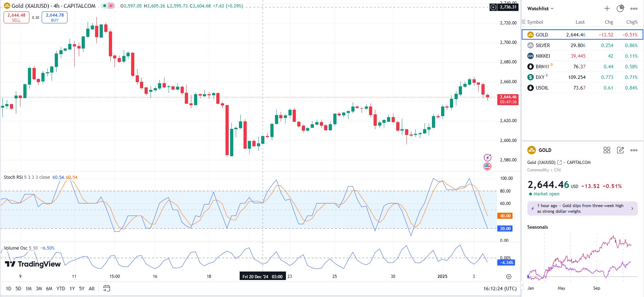Open chart settings gear on time axis
The width and height of the screenshot is (644, 297).
pos(509,276)
